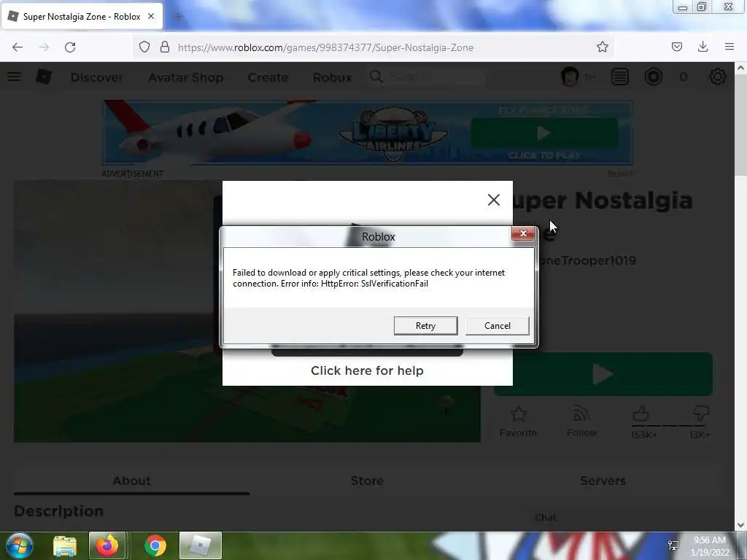Click the Retry button in Roblox dialog
The image size is (747, 560).
click(x=425, y=326)
